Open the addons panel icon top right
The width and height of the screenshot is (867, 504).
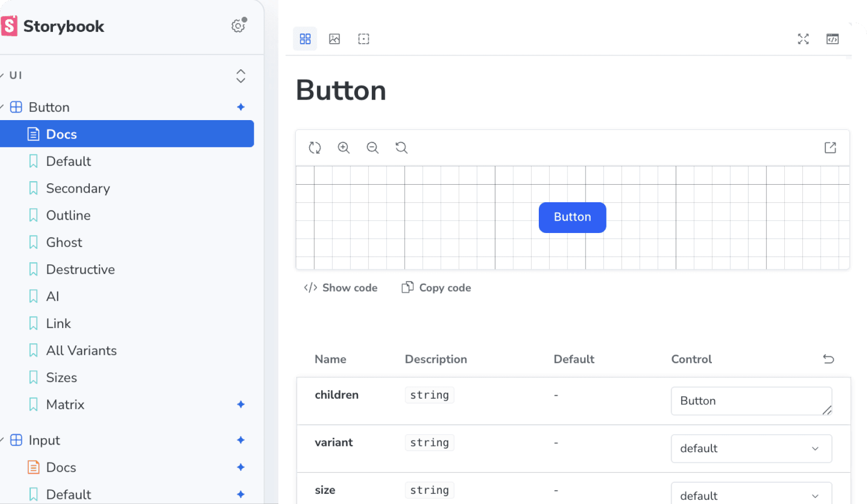click(x=833, y=39)
